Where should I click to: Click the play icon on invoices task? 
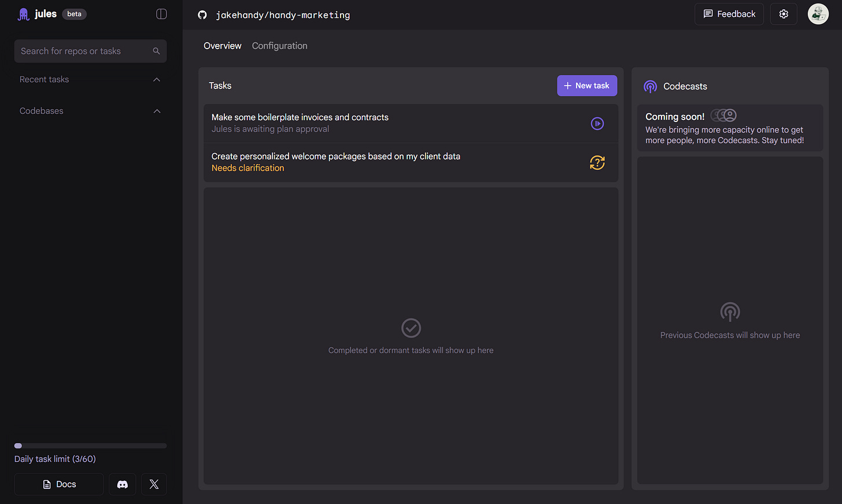click(x=597, y=124)
